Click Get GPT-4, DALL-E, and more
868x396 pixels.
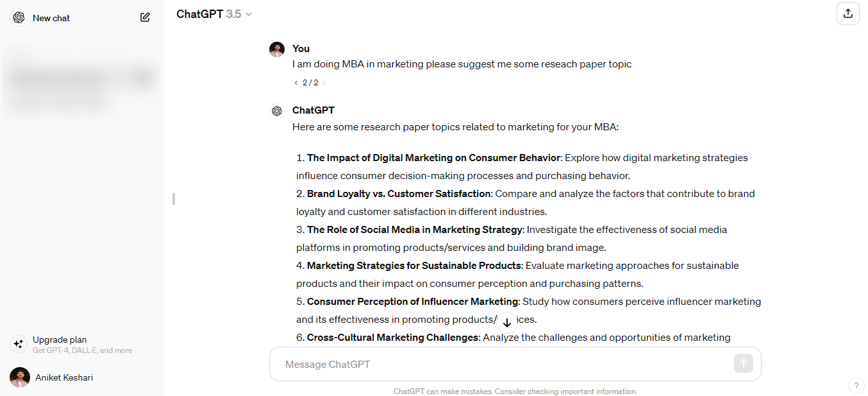pyautogui.click(x=82, y=350)
